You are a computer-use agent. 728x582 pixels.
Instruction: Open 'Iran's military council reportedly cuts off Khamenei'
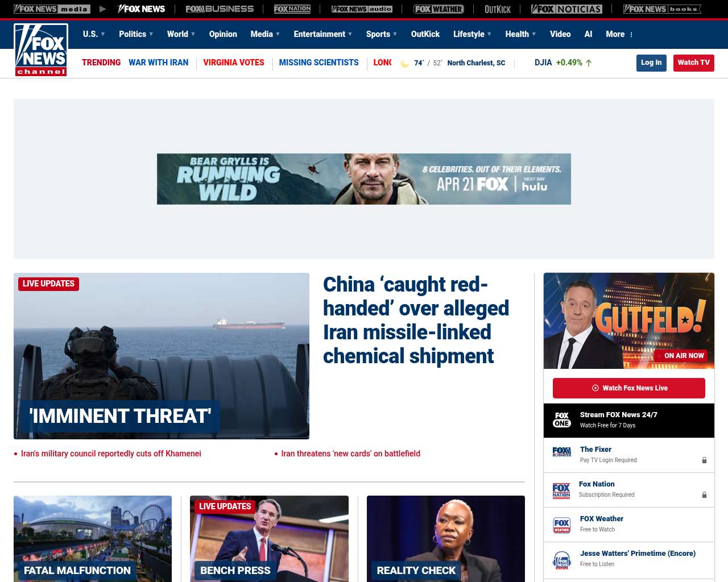click(111, 454)
